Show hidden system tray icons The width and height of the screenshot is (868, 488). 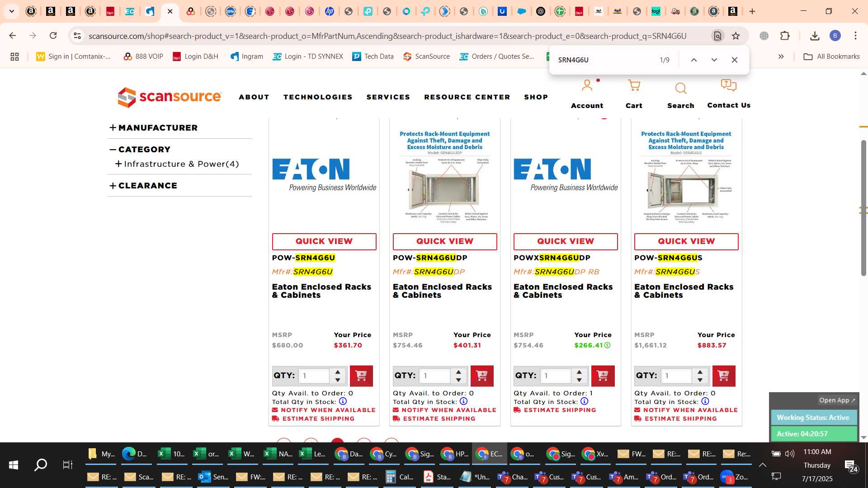tap(762, 465)
